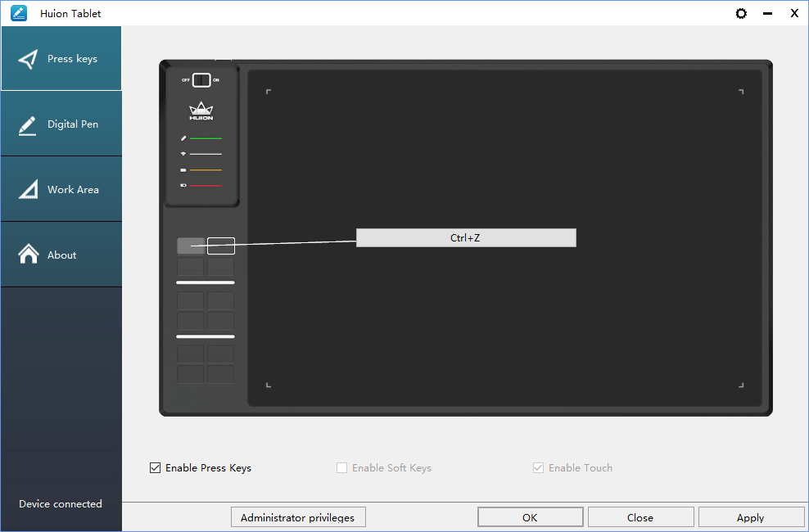Click the Close button at the bottom
The height and width of the screenshot is (532, 809).
pos(640,517)
